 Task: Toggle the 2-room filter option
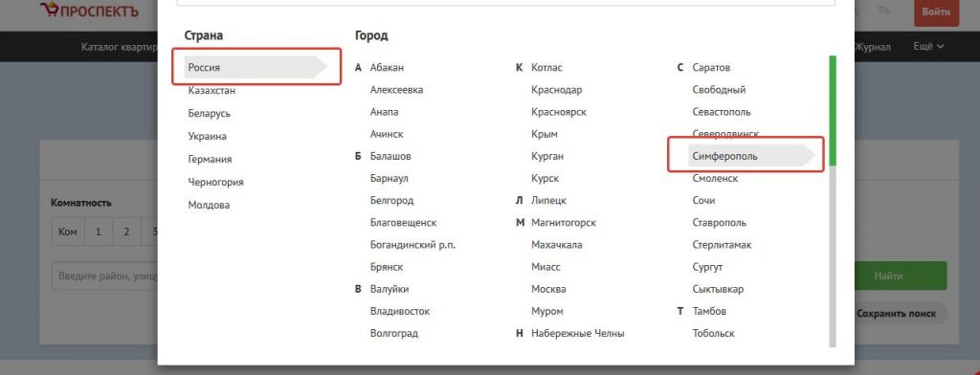tap(126, 232)
